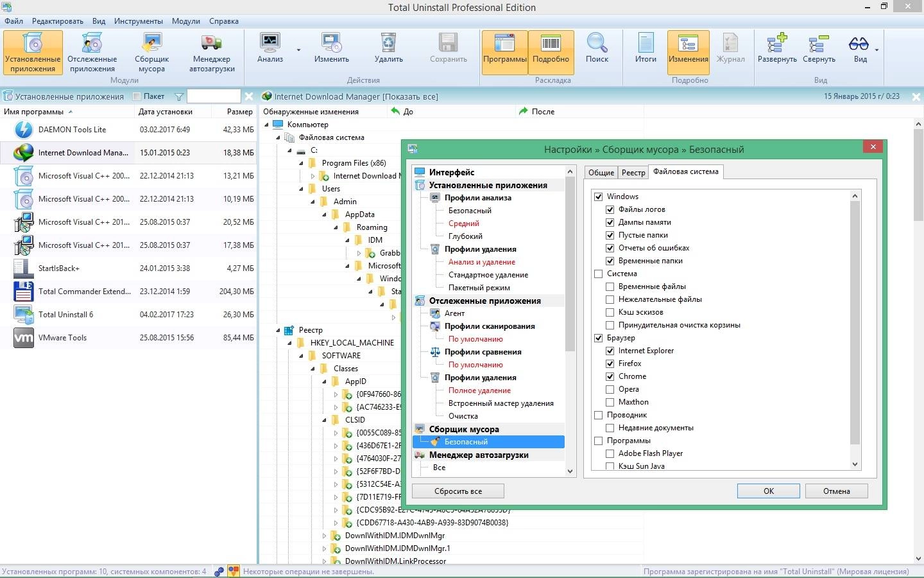Uncheck the Firefox checkbox
The image size is (924, 578).
pos(610,363)
